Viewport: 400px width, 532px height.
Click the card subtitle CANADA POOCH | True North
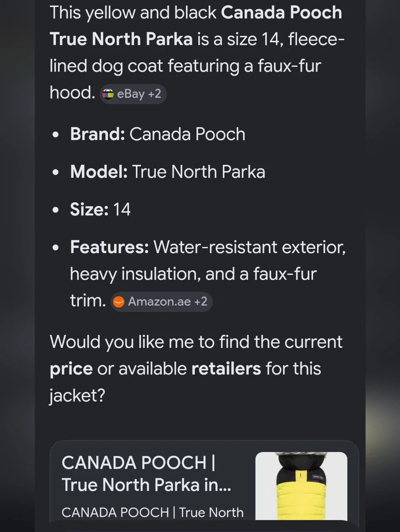click(152, 512)
